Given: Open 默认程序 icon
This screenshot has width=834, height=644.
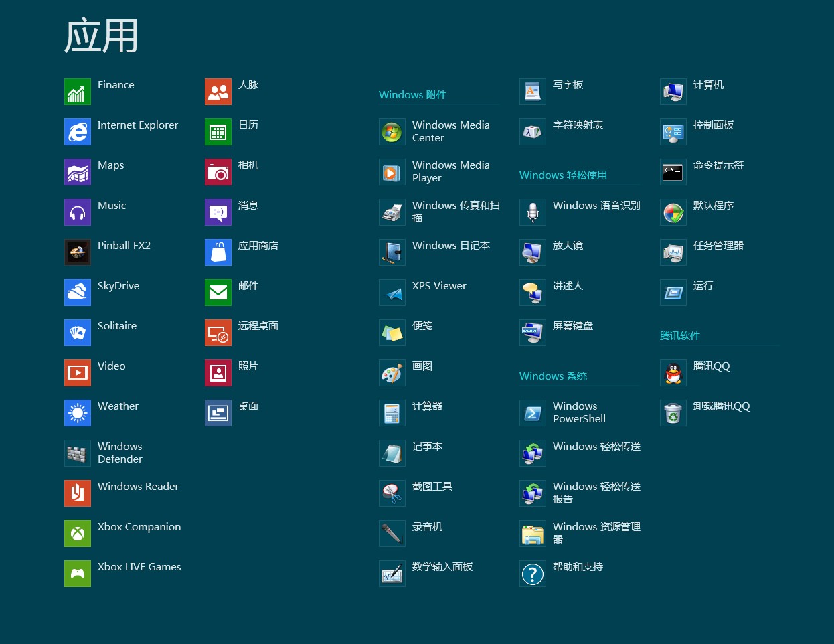Looking at the screenshot, I should pyautogui.click(x=673, y=212).
